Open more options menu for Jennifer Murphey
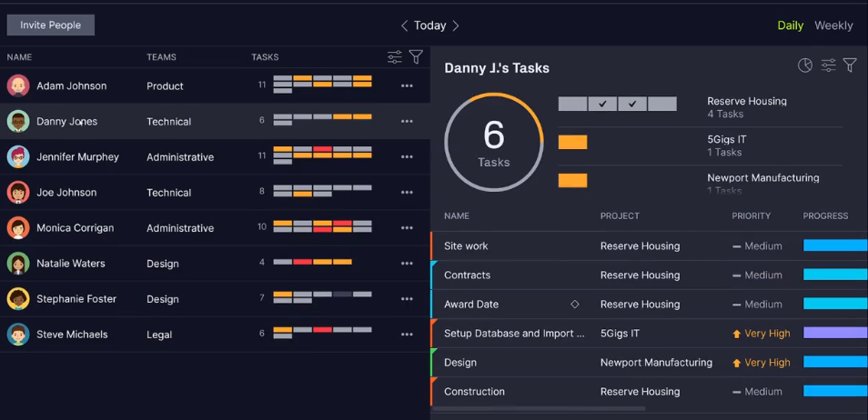The image size is (868, 420). [407, 157]
